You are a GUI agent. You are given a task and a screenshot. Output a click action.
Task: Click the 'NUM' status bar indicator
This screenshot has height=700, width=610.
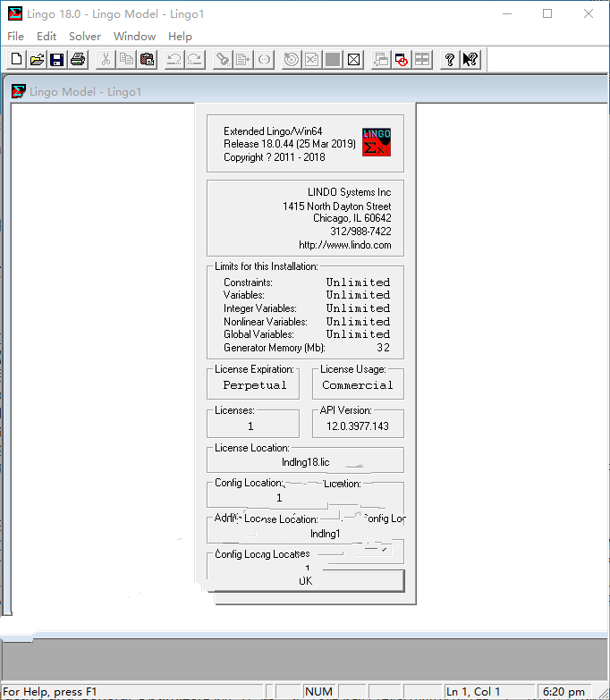[x=318, y=692]
